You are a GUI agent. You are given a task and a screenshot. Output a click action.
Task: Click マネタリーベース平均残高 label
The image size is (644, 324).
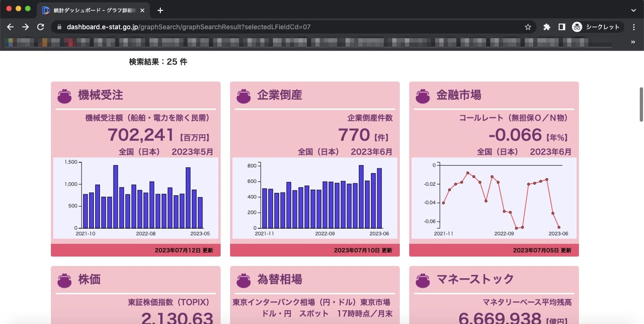527,302
